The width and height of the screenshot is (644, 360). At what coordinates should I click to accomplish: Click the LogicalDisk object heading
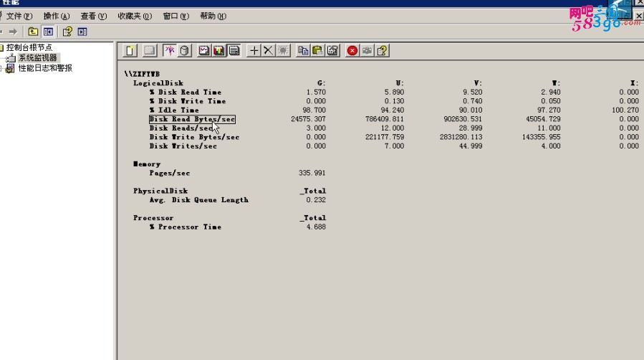(158, 83)
